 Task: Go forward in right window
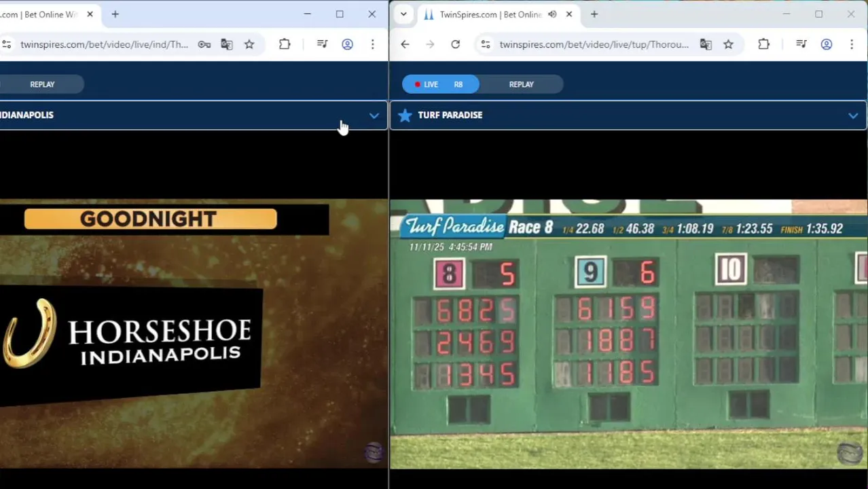(x=430, y=44)
